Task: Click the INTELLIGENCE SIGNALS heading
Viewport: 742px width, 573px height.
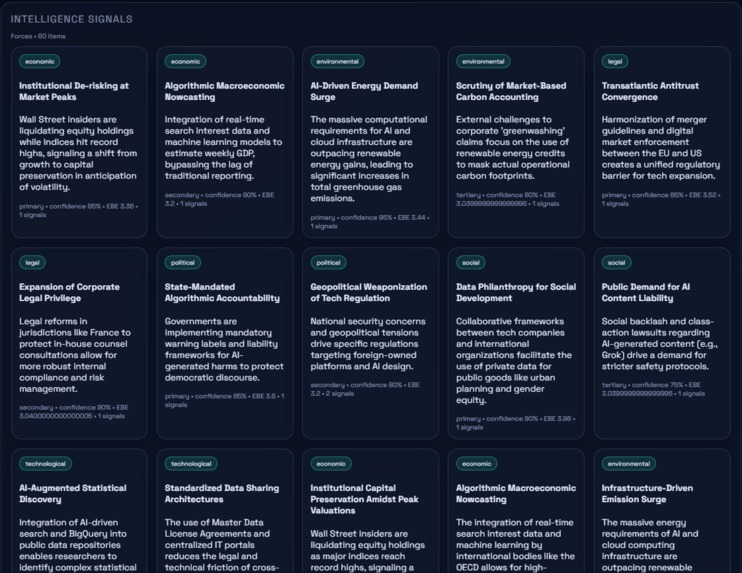Action: pyautogui.click(x=71, y=19)
